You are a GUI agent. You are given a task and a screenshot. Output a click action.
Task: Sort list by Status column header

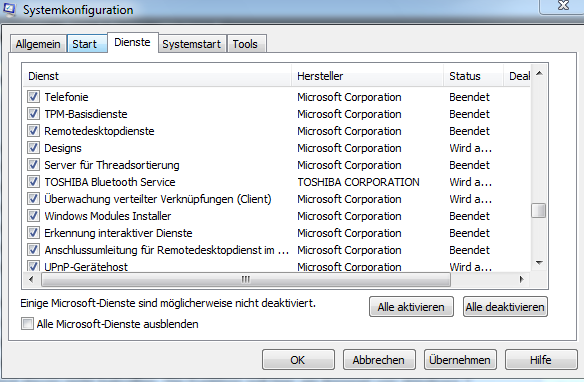pos(473,76)
